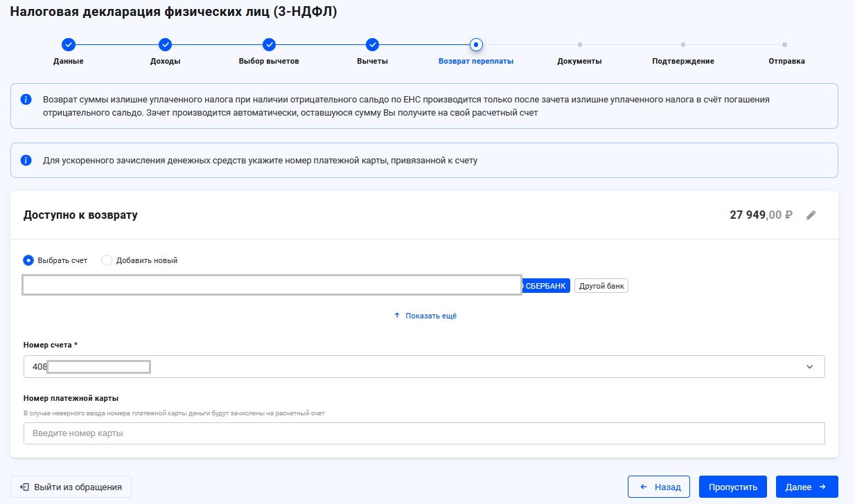Click the current "Возврат переплаты" step circle
The height and width of the screenshot is (504, 855).
pos(475,44)
